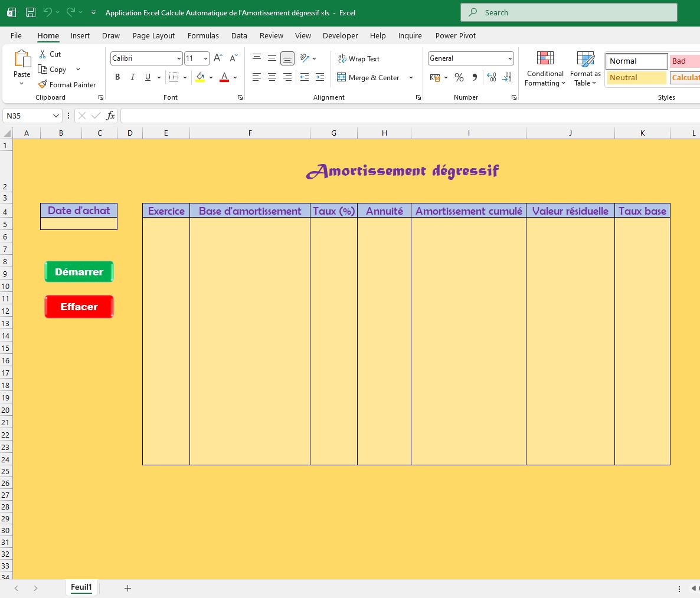Select the Format Painter brush
The image size is (700, 598).
click(42, 84)
